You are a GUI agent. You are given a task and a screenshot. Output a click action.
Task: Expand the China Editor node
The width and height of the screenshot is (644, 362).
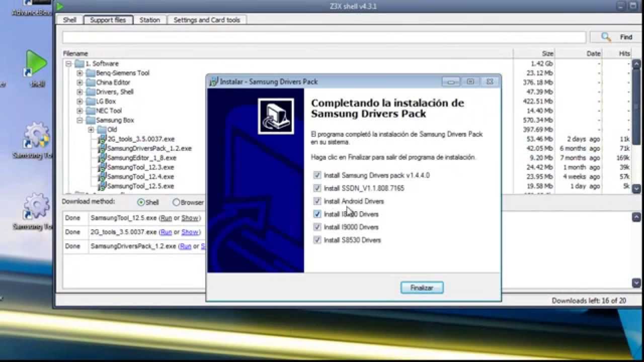[79, 82]
